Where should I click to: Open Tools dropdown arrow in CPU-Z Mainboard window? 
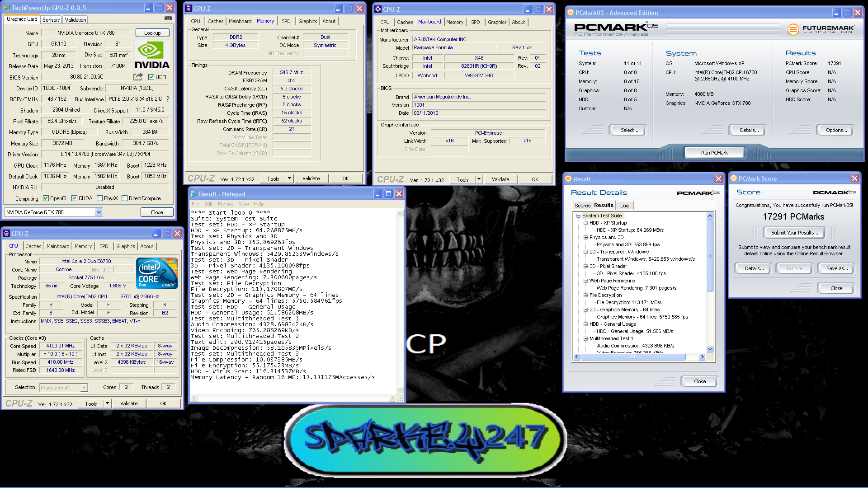pos(479,179)
